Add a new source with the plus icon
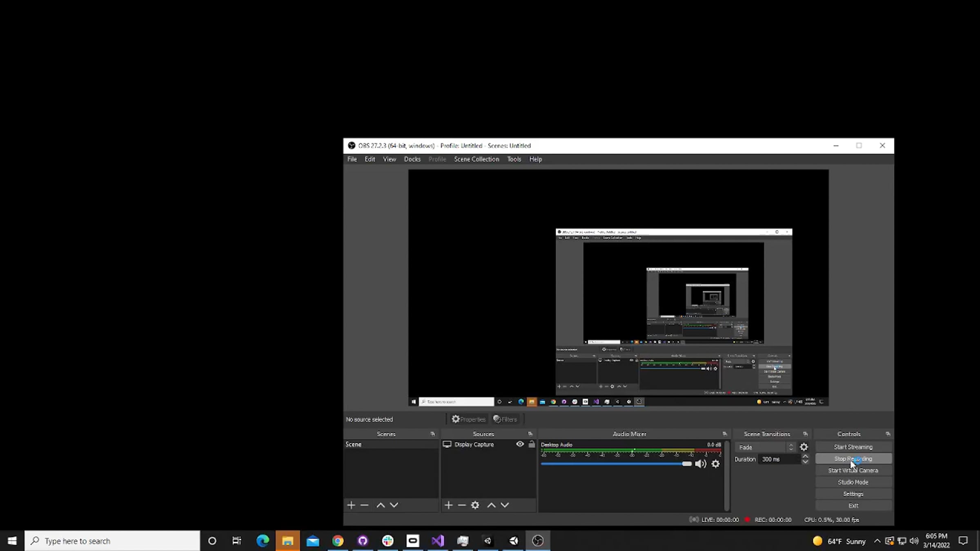The image size is (980, 551). click(448, 505)
